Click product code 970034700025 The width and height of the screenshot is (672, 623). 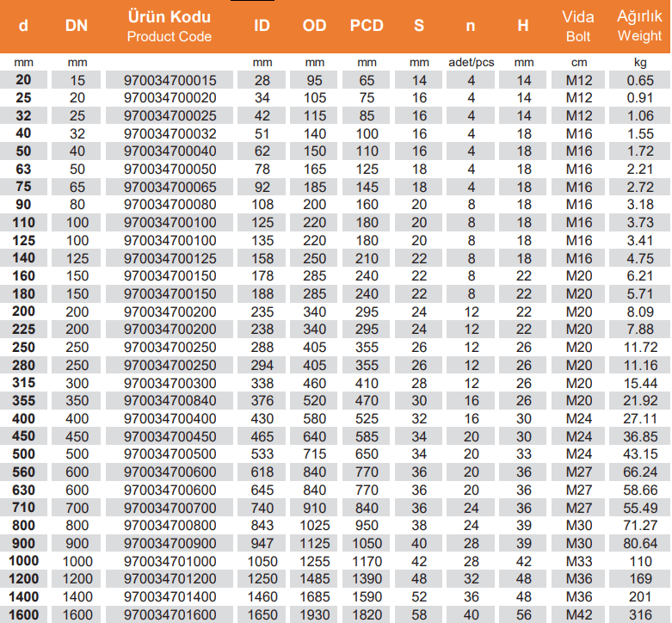click(170, 115)
